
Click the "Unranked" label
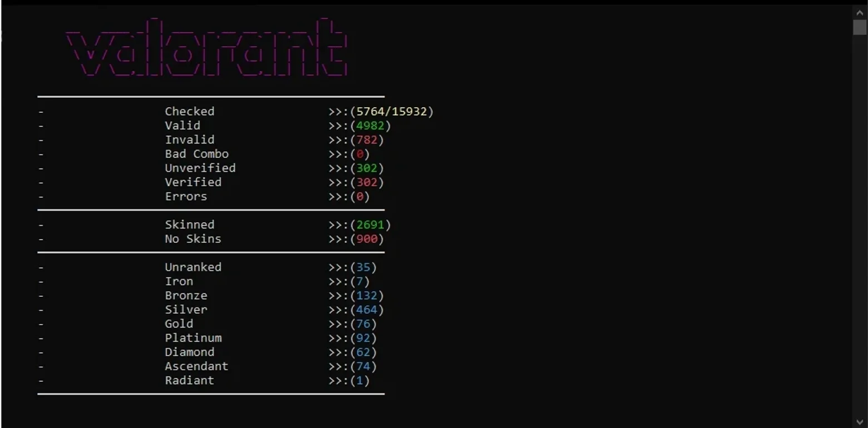(193, 267)
